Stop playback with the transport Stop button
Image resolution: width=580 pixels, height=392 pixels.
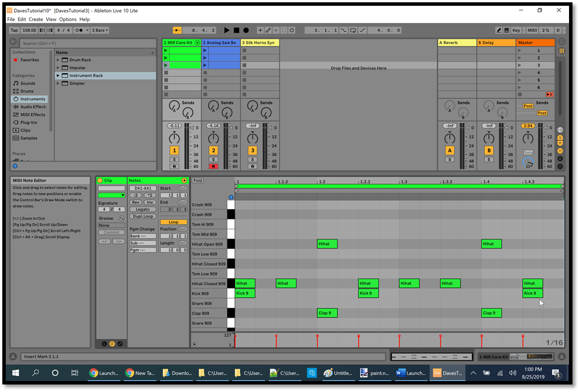click(236, 31)
